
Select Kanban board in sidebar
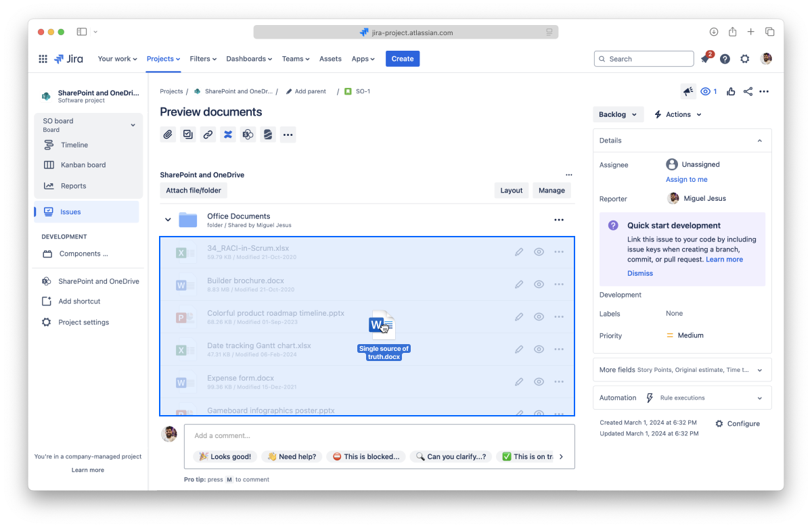click(83, 165)
